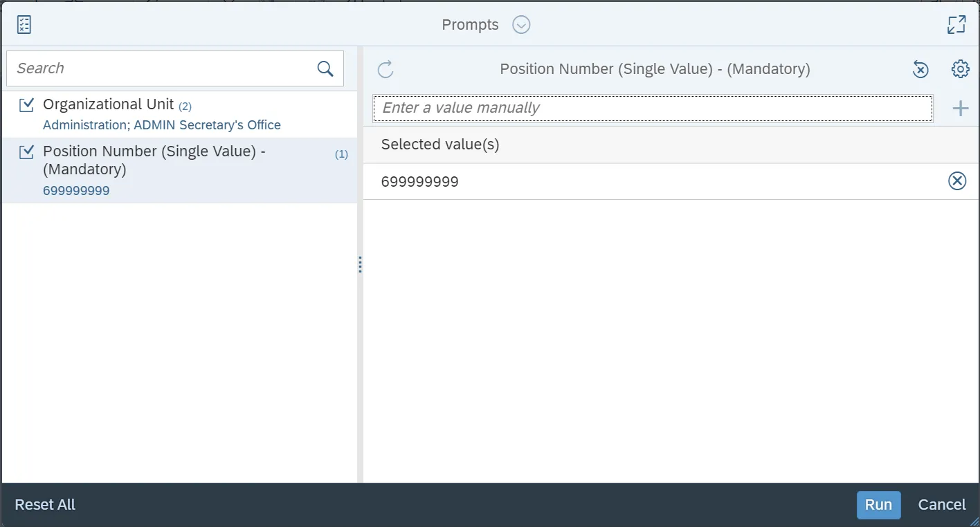Click the 'Enter a value manually' field
980x527 pixels.
(x=652, y=108)
